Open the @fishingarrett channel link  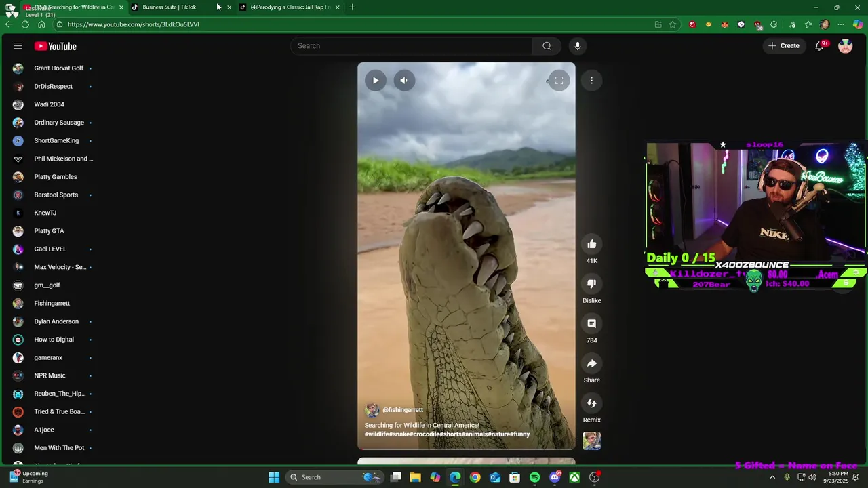[402, 410]
